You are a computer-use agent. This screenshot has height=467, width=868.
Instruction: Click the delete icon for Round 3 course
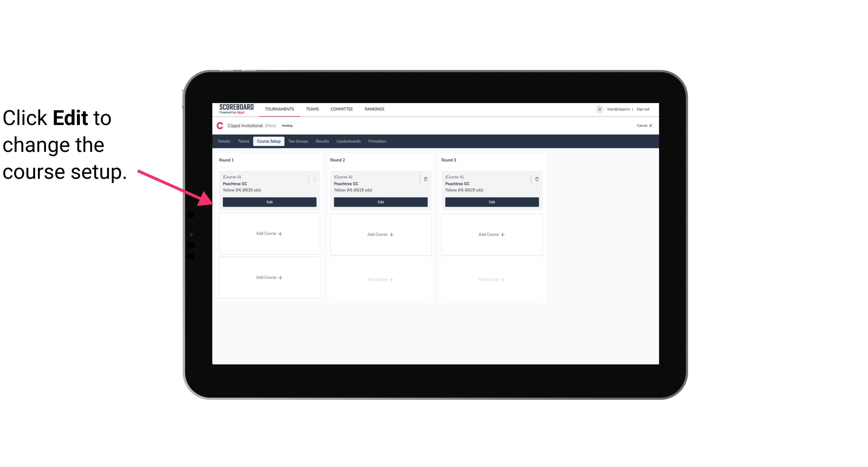(x=537, y=179)
